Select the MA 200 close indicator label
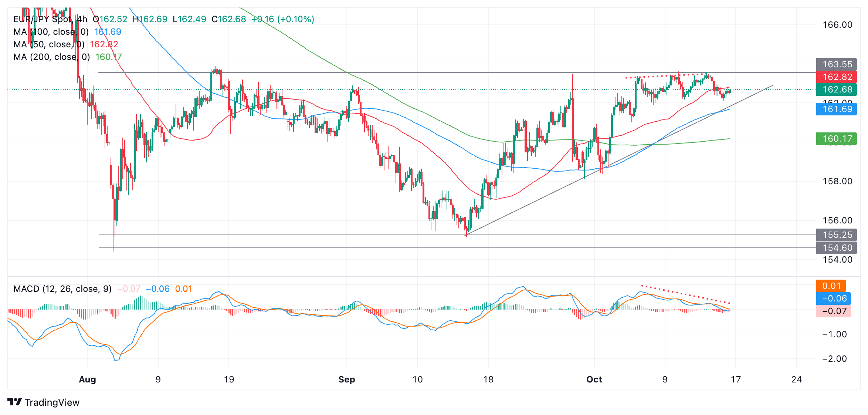This screenshot has width=868, height=415. [x=52, y=57]
